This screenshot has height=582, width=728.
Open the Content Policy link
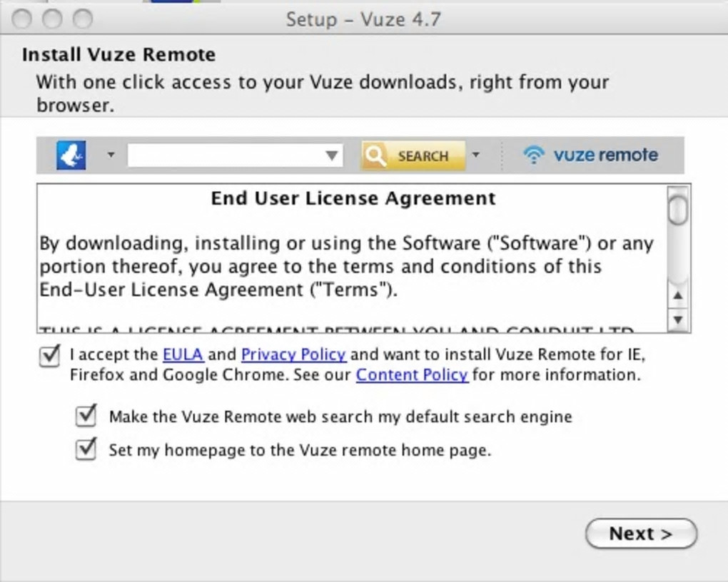[412, 374]
